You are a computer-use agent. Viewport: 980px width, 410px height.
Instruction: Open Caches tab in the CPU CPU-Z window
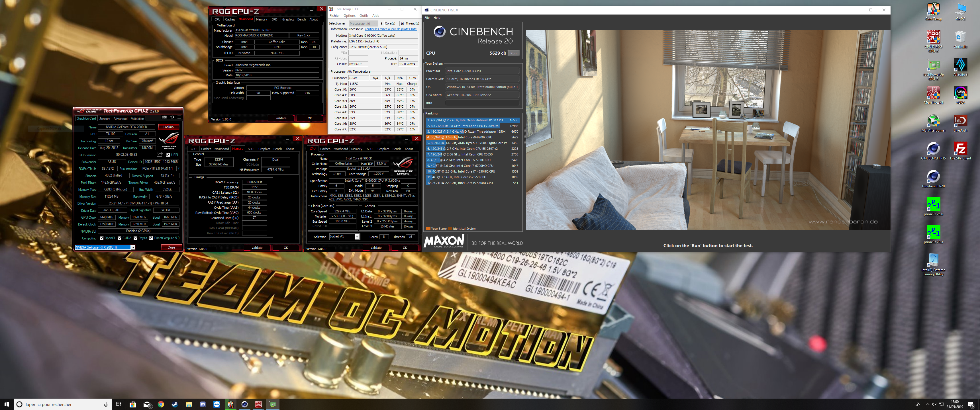click(325, 149)
